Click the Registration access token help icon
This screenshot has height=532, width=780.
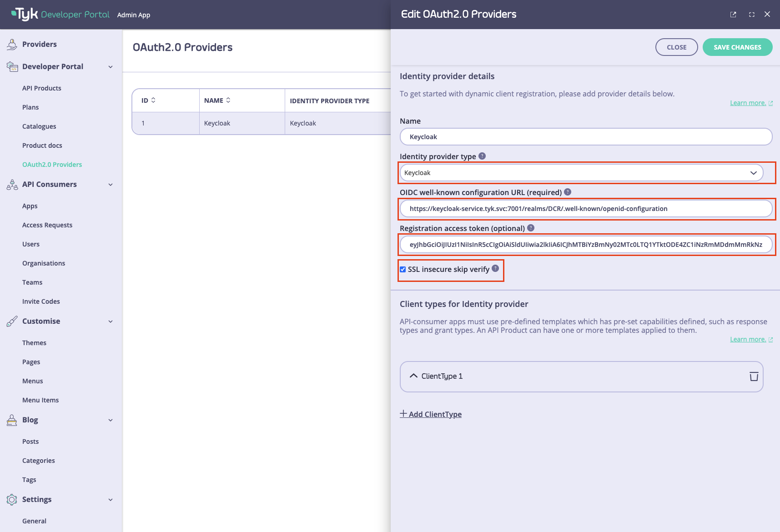click(531, 228)
